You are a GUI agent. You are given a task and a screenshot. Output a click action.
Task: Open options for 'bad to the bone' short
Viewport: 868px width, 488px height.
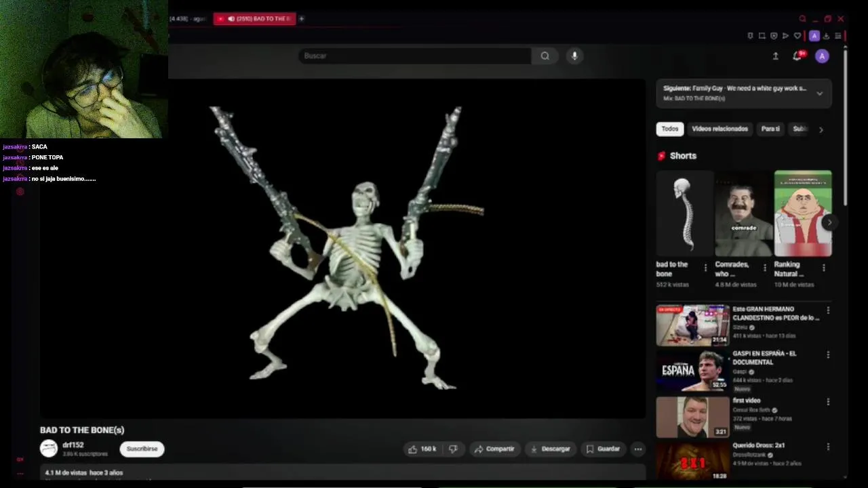coord(705,268)
